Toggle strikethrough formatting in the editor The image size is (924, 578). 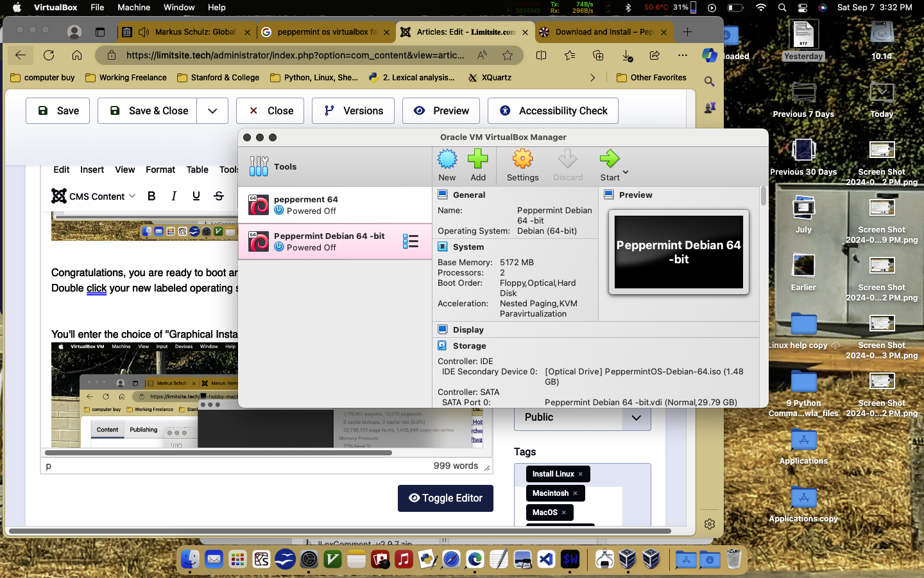pos(219,197)
